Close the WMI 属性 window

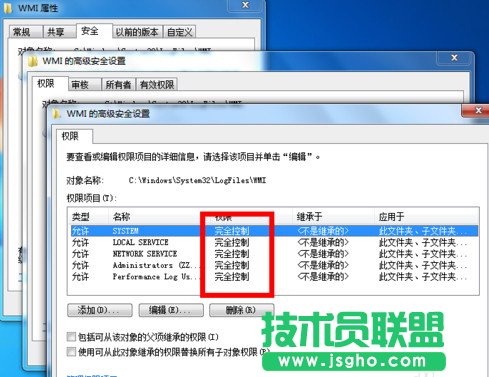tap(246, 5)
